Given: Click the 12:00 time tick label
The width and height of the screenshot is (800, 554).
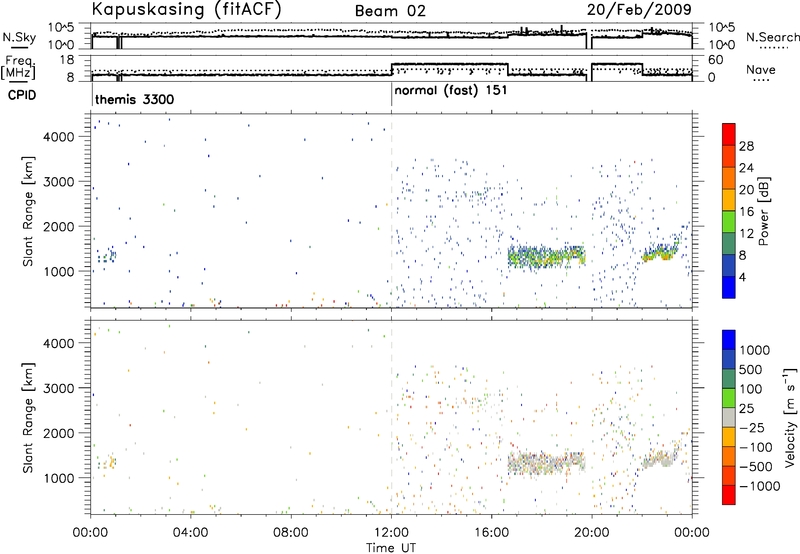Looking at the screenshot, I should pos(391,533).
